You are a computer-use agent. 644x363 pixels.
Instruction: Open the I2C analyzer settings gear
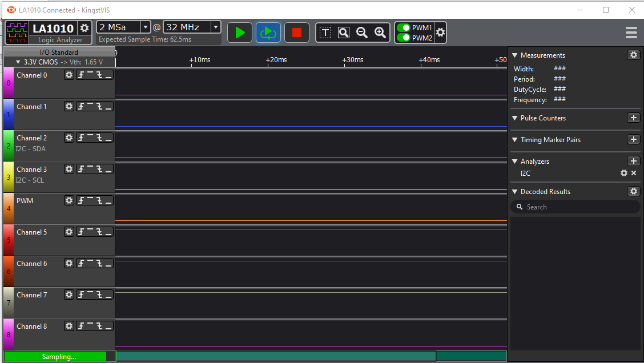click(x=623, y=173)
